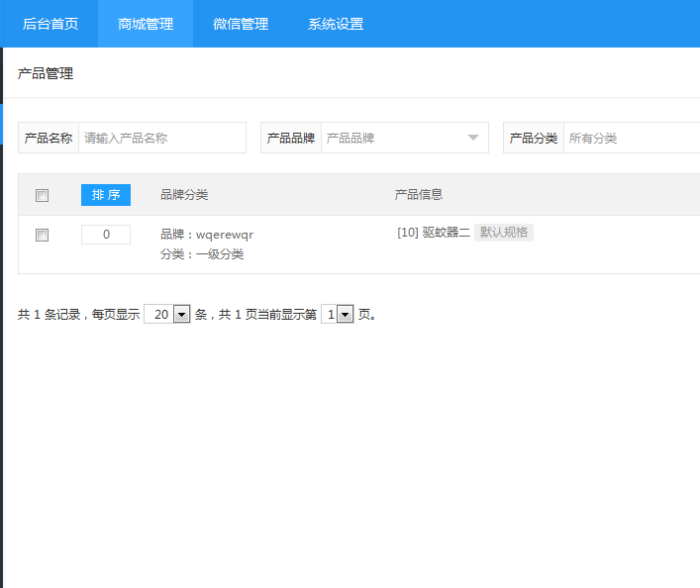Click the blue 排序 button
The width and height of the screenshot is (700, 588).
point(106,195)
